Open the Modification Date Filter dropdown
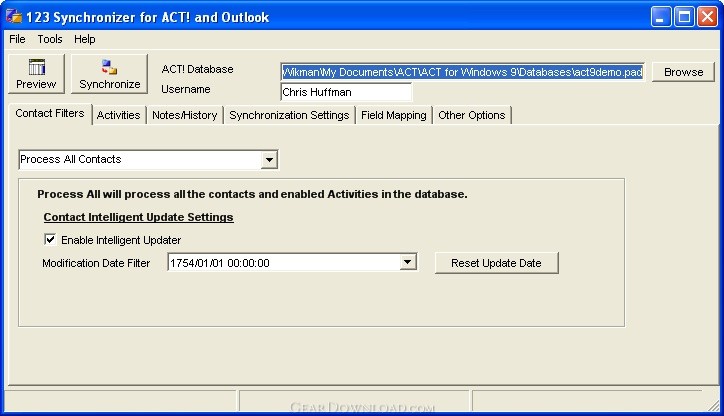Viewport: 724px width, 416px height. 407,263
